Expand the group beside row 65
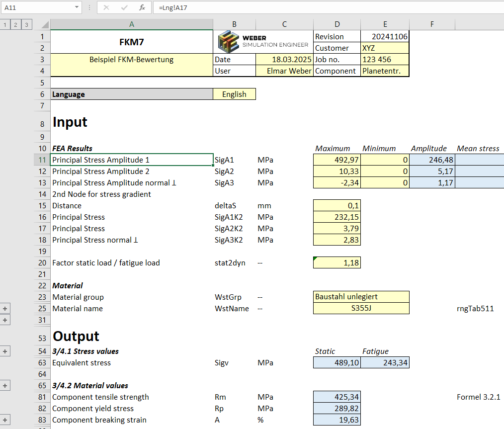This screenshot has height=429, width=504. [x=5, y=386]
